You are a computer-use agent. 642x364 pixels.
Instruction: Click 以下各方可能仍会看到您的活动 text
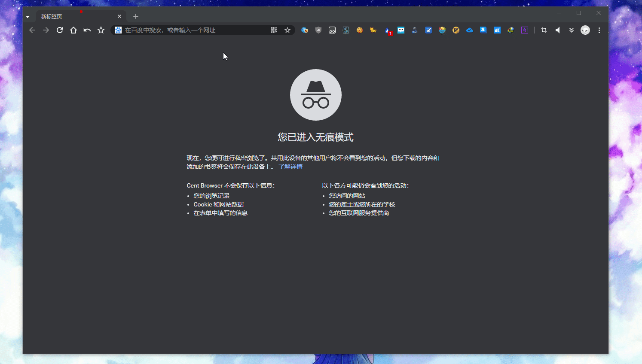[365, 185]
